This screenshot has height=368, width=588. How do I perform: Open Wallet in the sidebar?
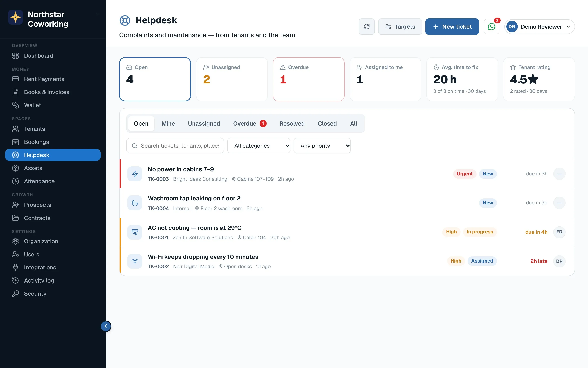[53, 105]
